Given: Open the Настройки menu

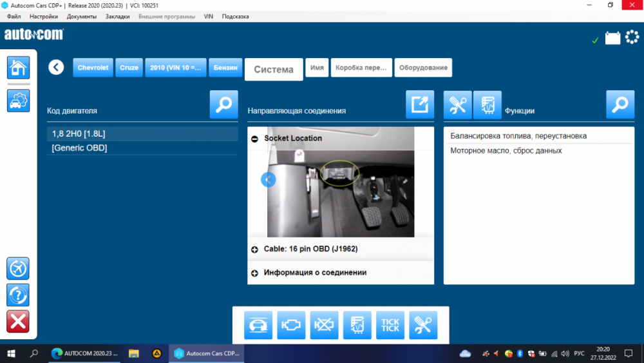Looking at the screenshot, I should (x=44, y=16).
